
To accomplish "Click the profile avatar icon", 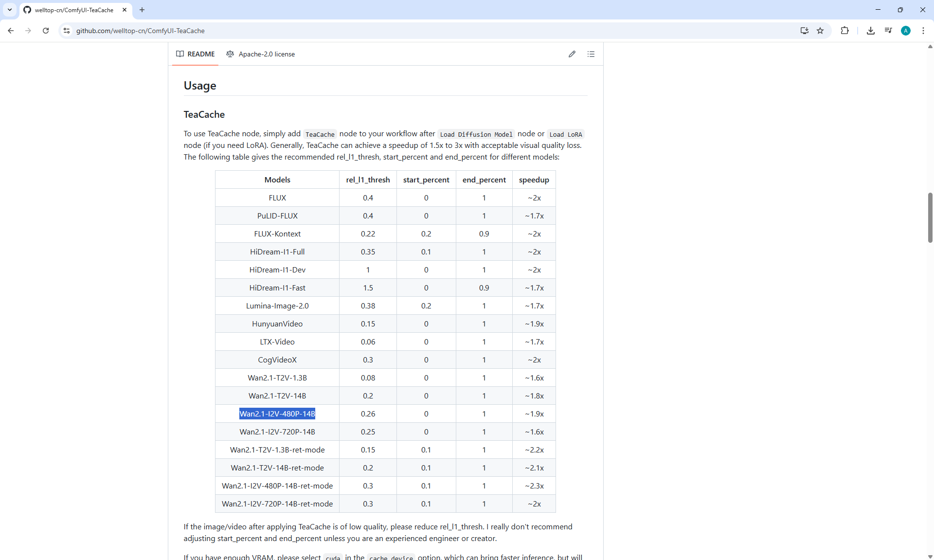I will [x=905, y=31].
